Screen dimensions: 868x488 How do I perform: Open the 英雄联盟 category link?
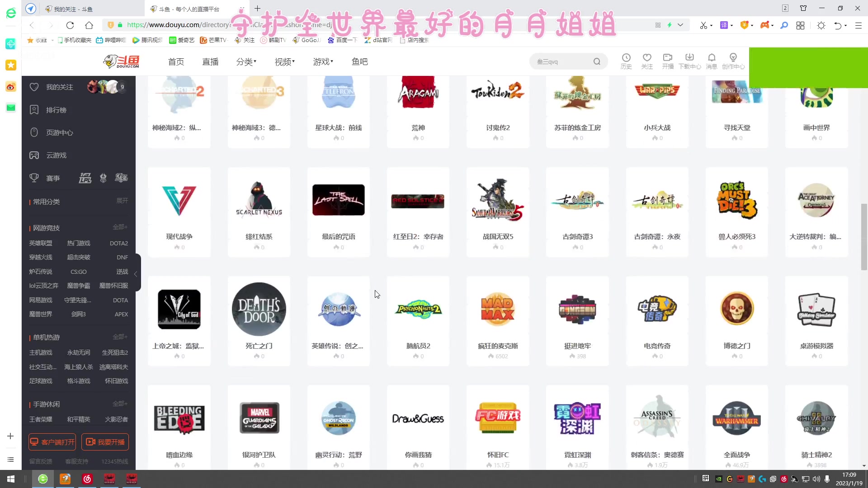41,243
